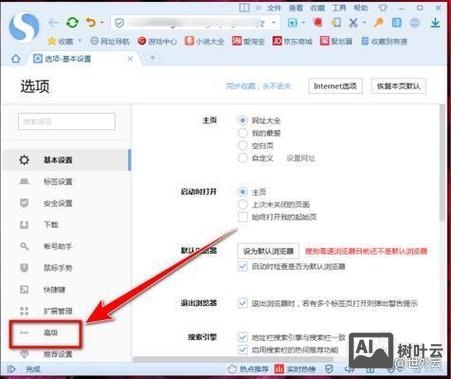Open downloads via the download arrow icon
The height and width of the screenshot is (379, 451).
pos(435,23)
